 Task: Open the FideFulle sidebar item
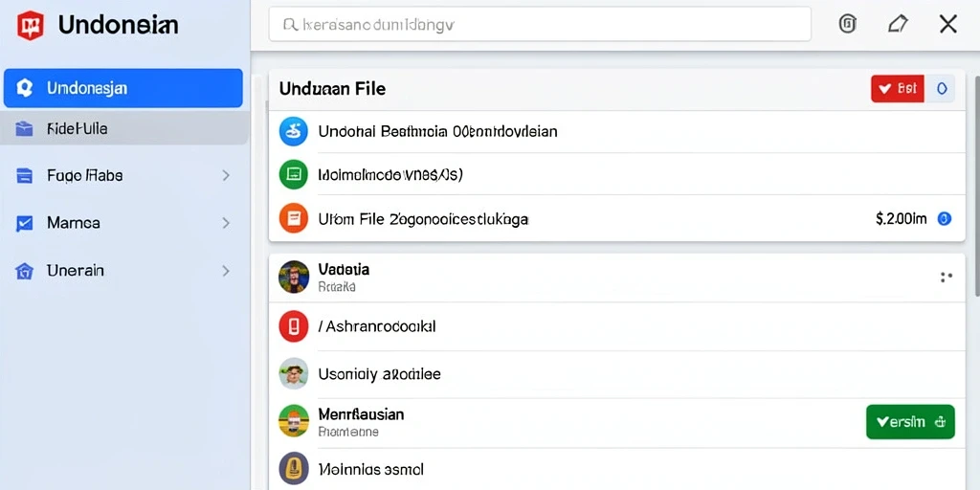(125, 129)
